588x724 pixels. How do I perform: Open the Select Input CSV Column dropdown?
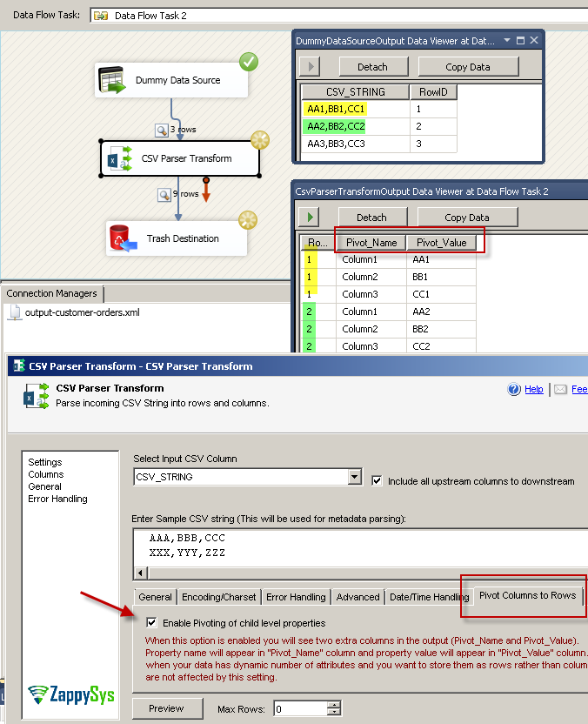point(354,477)
